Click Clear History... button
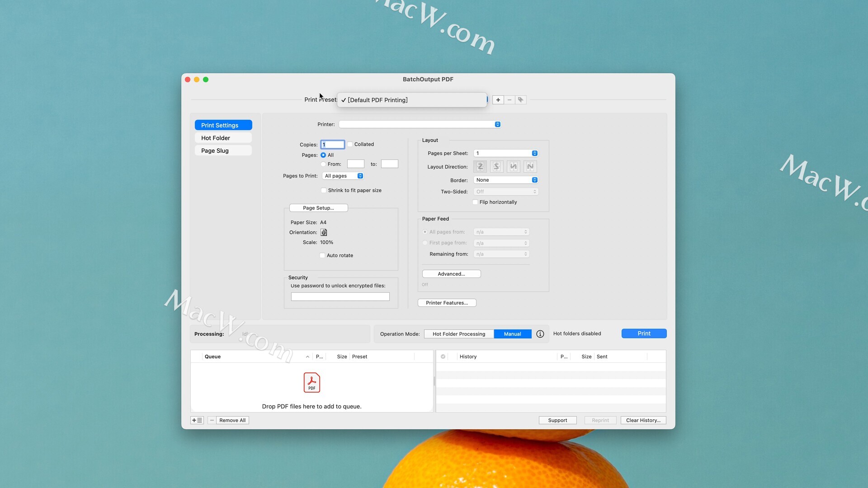This screenshot has height=488, width=868. pyautogui.click(x=643, y=420)
